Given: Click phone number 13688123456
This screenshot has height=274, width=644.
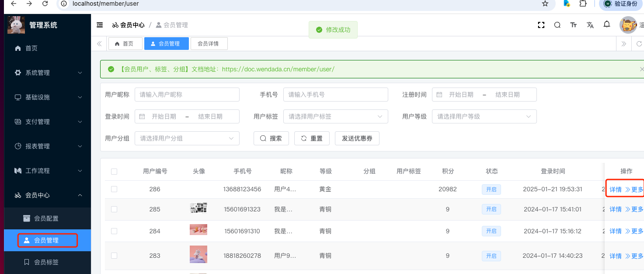Looking at the screenshot, I should 242,190.
